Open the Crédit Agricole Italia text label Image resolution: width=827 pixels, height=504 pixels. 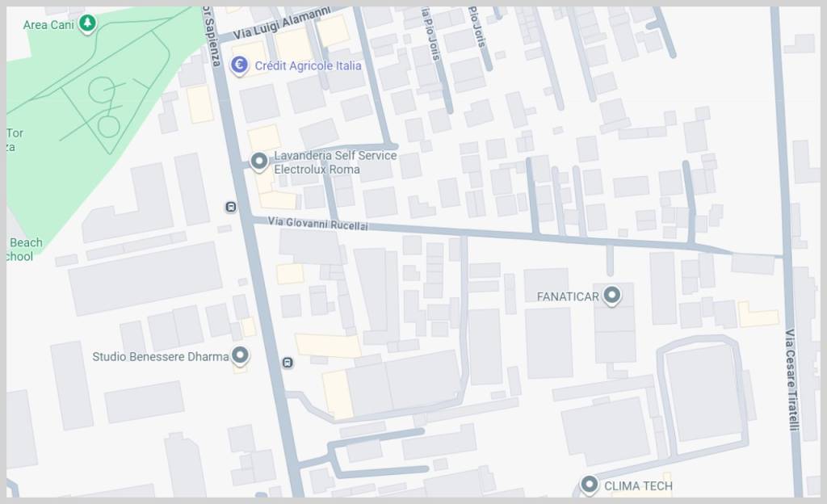pyautogui.click(x=308, y=66)
